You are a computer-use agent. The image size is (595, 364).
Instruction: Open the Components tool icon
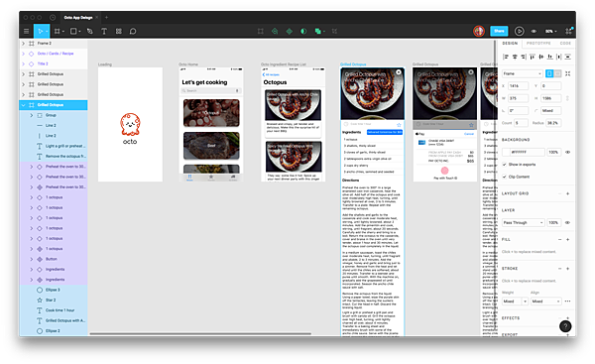[x=119, y=31]
